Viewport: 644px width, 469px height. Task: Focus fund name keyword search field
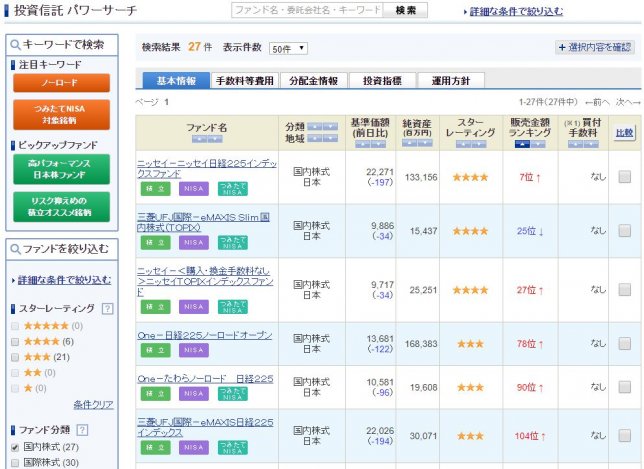point(307,10)
